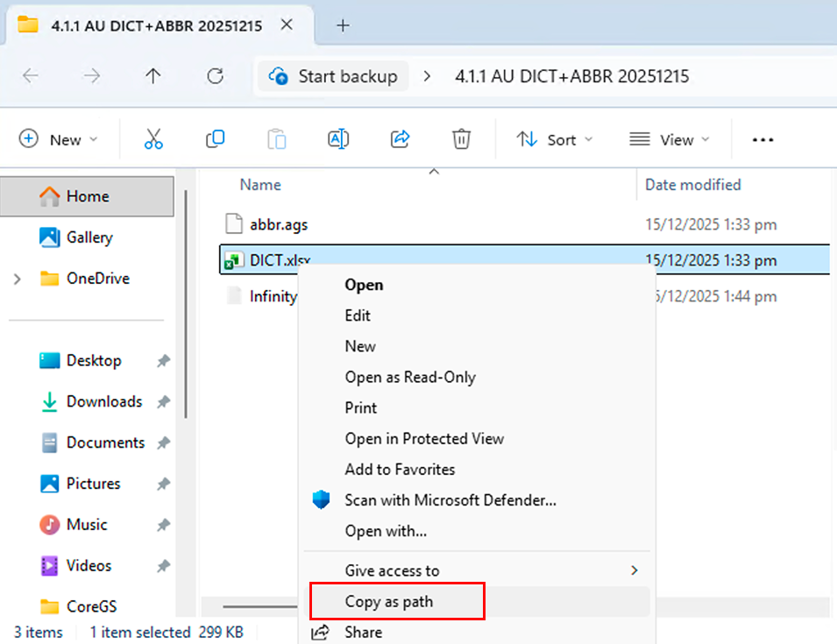Click the Paste clipboard icon

coord(276,139)
